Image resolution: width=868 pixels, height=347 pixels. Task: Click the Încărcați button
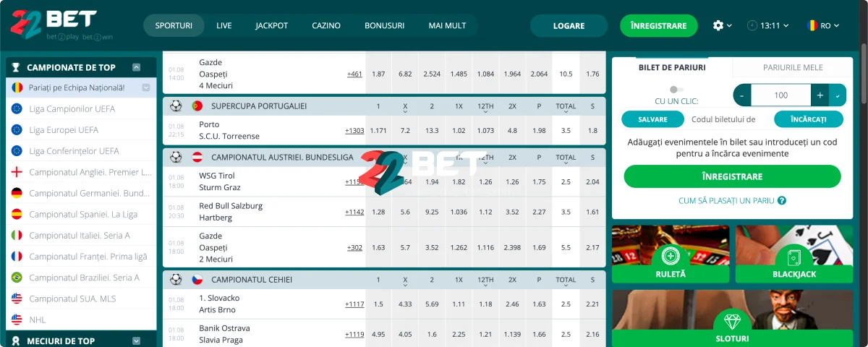pos(809,119)
